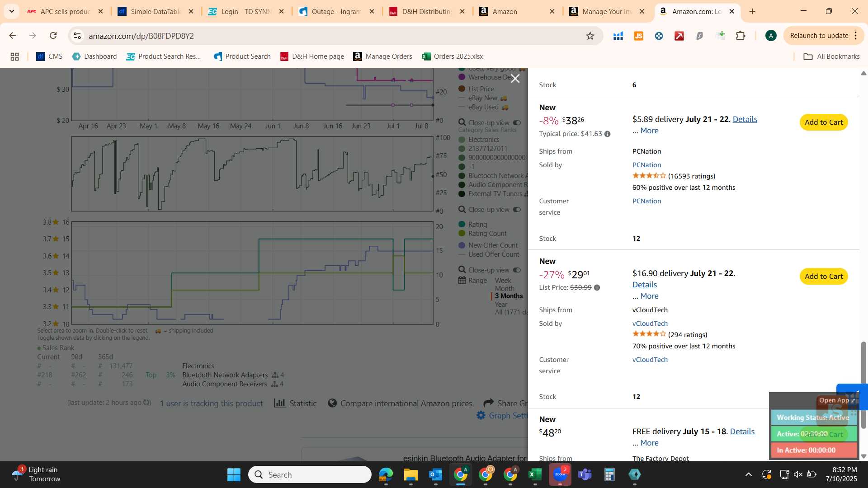Open a new browser tab
The height and width of the screenshot is (488, 868).
[752, 11]
